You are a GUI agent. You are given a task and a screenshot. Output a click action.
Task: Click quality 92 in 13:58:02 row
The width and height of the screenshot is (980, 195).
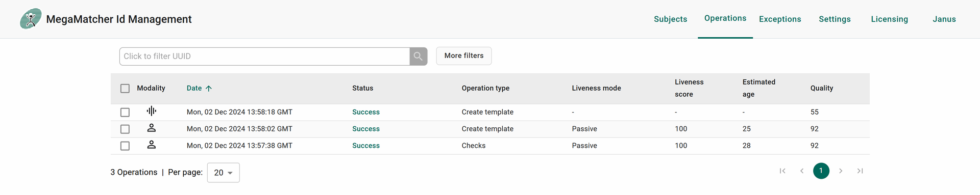tap(815, 129)
